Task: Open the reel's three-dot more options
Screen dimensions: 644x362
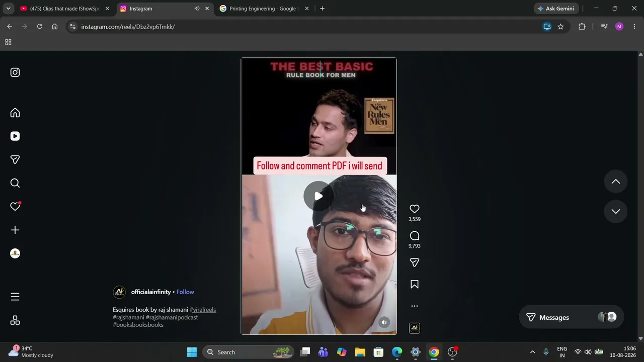Action: pyautogui.click(x=415, y=306)
